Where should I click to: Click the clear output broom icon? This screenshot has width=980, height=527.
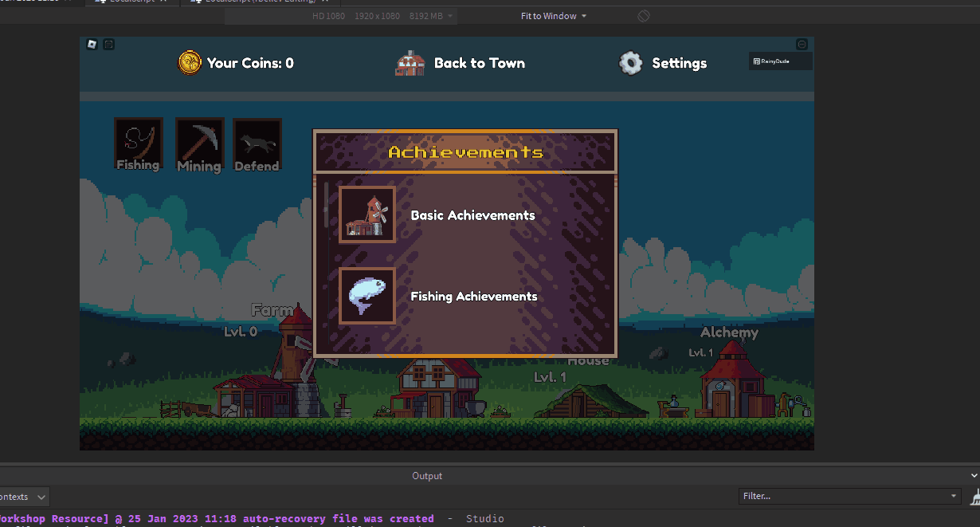974,497
